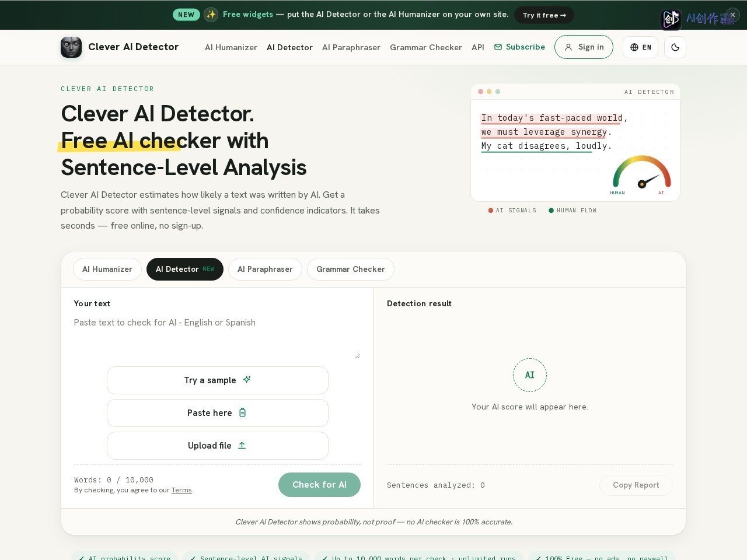Select the AI Detector tool tab

click(x=185, y=269)
